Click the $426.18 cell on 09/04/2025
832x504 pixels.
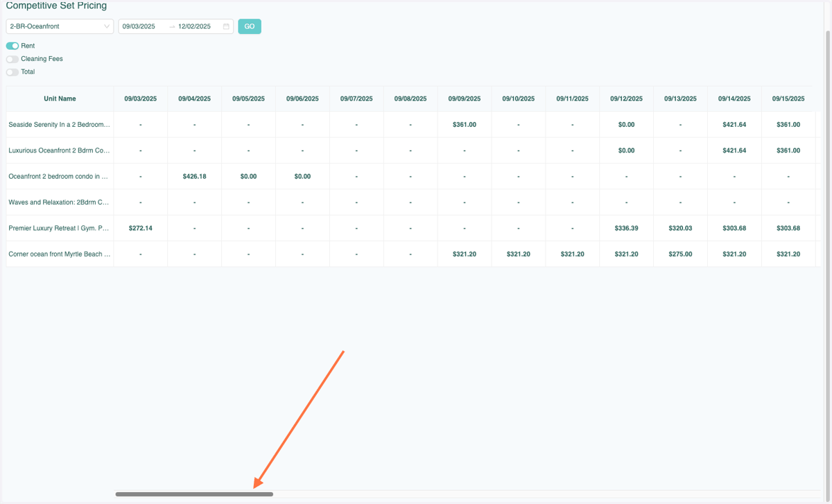click(x=195, y=176)
